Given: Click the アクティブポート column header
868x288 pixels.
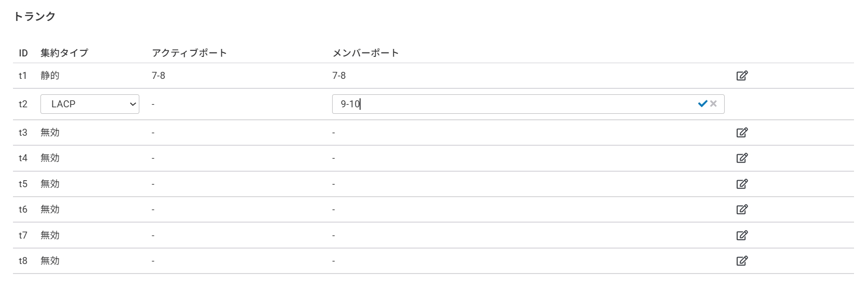Looking at the screenshot, I should [189, 53].
